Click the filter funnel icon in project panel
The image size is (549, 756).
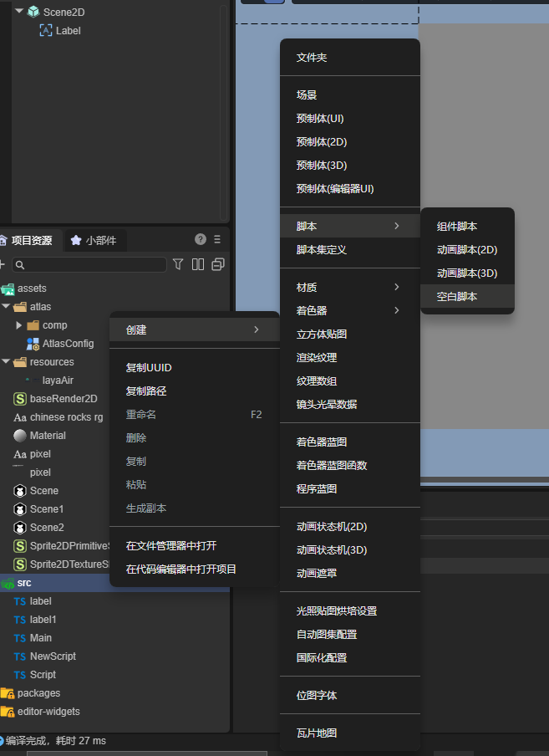[178, 264]
